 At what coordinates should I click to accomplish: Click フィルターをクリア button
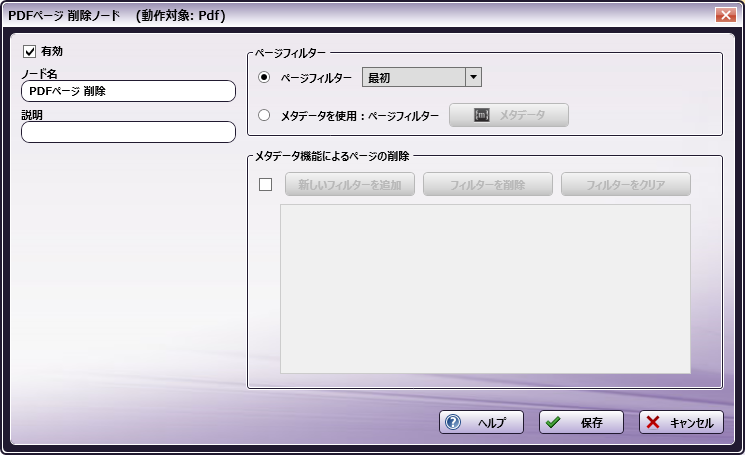(626, 184)
